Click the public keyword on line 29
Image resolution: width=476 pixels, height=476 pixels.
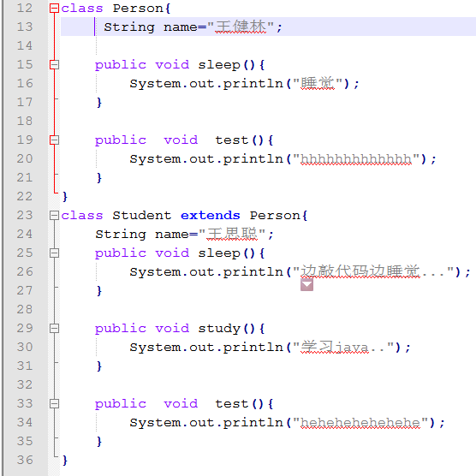click(x=121, y=329)
